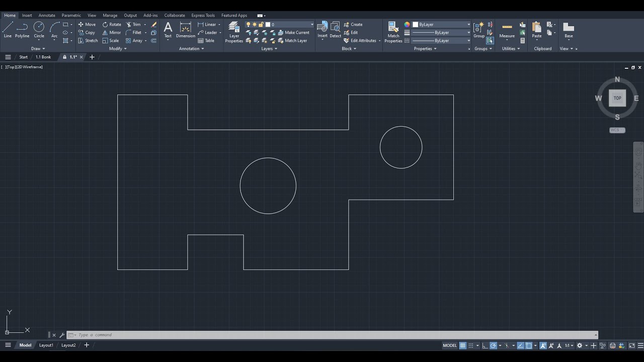The width and height of the screenshot is (644, 362).
Task: Click Match Layer button
Action: click(x=292, y=41)
